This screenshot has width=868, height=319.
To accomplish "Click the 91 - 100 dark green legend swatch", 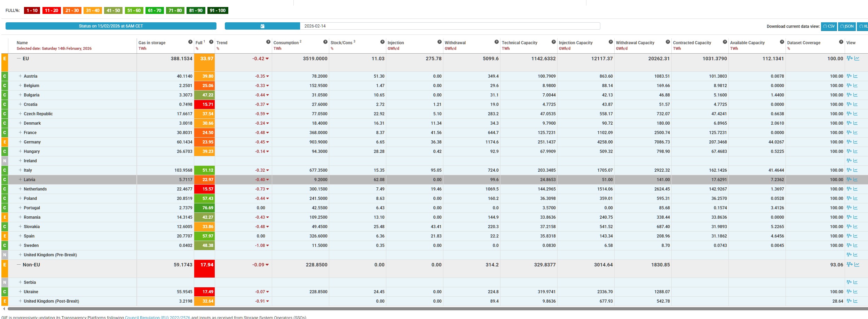I will point(218,10).
